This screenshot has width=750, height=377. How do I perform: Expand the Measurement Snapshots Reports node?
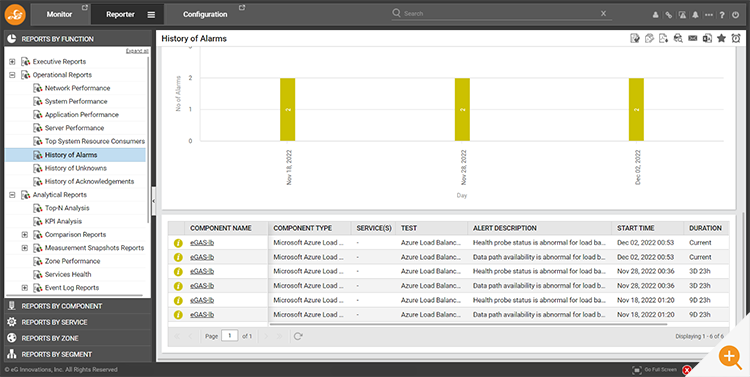[25, 248]
